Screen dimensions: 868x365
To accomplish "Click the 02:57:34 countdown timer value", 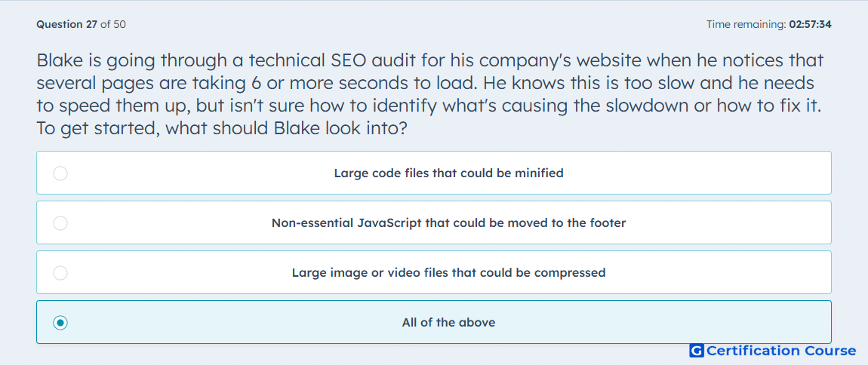I will [x=810, y=25].
